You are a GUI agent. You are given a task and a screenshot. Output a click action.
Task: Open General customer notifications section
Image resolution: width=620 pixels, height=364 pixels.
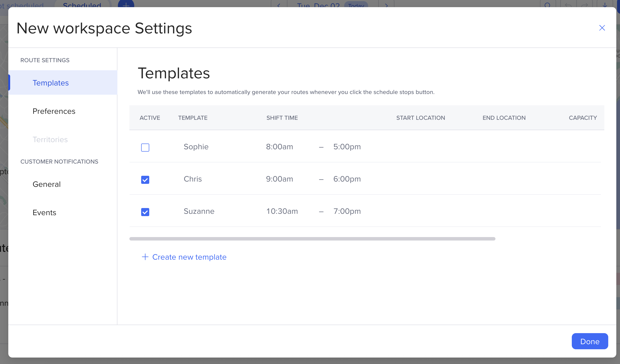coord(47,184)
